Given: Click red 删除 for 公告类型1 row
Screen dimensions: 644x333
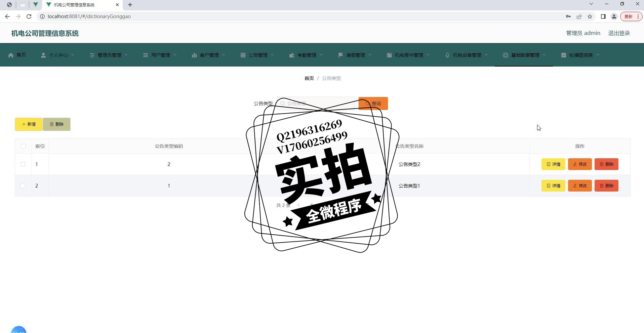Looking at the screenshot, I should pyautogui.click(x=606, y=186).
